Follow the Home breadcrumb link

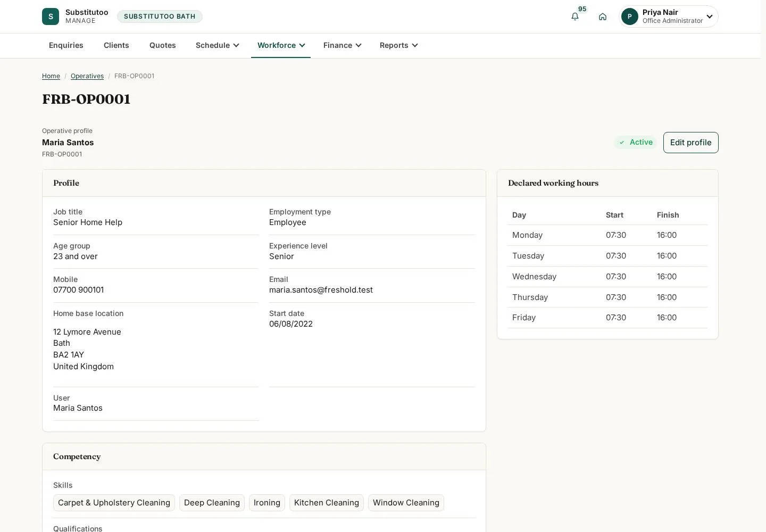point(51,76)
